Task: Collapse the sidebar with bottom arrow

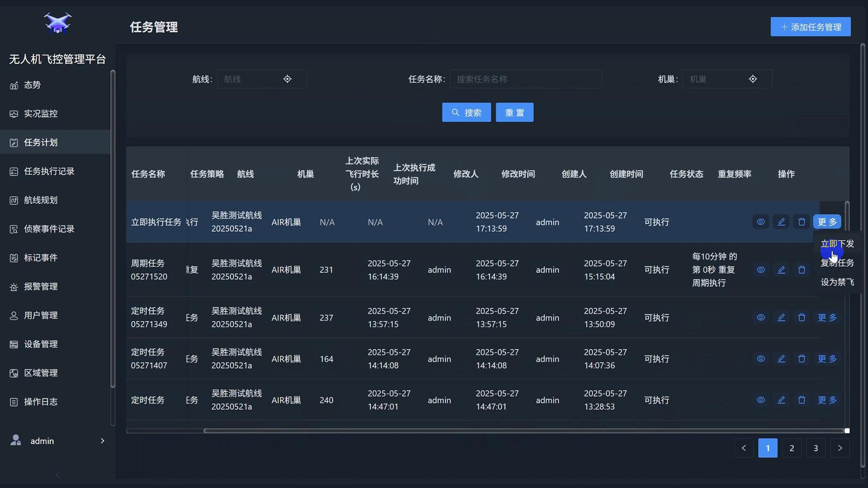Action: click(x=58, y=474)
